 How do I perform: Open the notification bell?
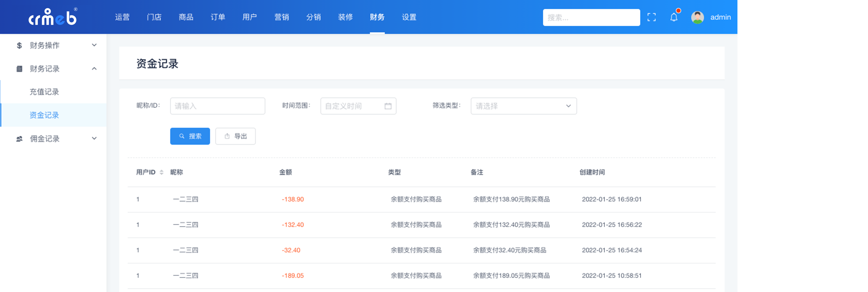(x=674, y=17)
